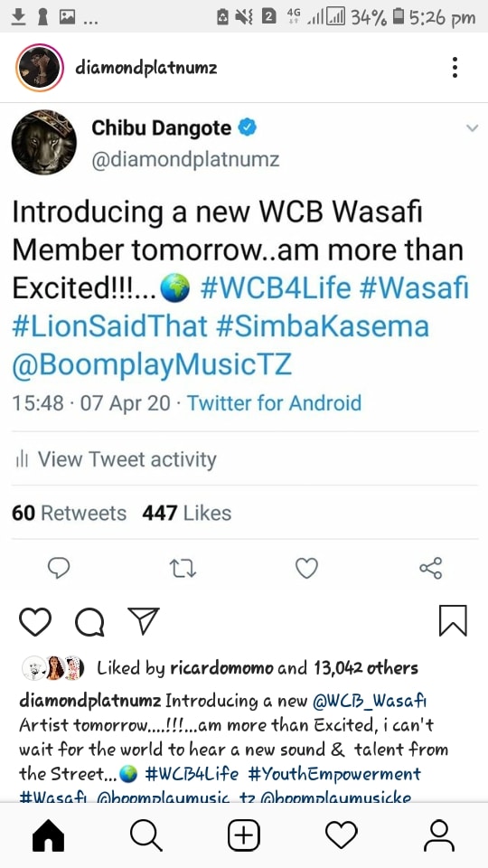Tap the tweet like heart icon
The height and width of the screenshot is (868, 488).
click(x=306, y=569)
